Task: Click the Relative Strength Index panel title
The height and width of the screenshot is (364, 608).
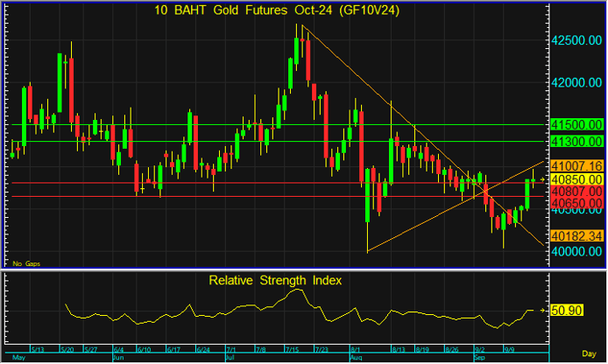Action: [275, 281]
